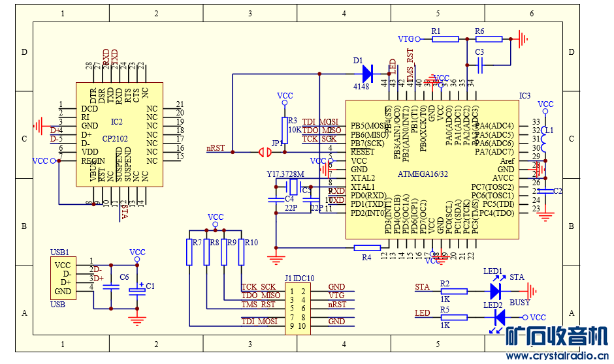Click the PC7(TOSC2) pin label
Image resolution: width=614 pixels, height=364 pixels.
click(493, 187)
